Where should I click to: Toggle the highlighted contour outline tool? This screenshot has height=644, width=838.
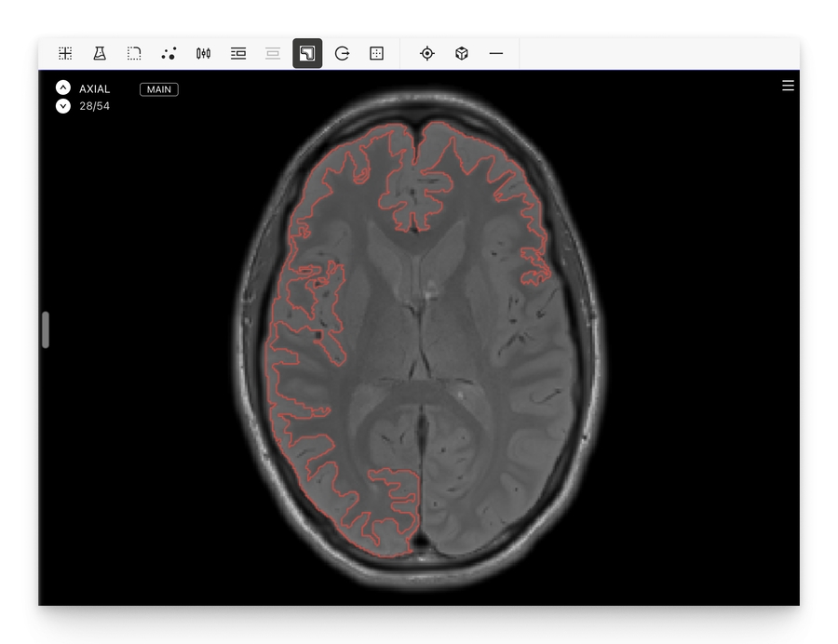coord(307,54)
